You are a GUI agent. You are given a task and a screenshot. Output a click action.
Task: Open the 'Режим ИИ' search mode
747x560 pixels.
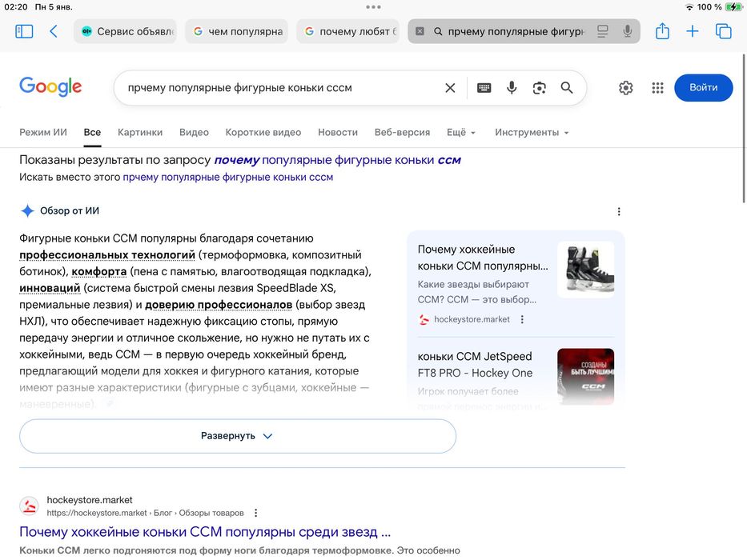coord(43,132)
